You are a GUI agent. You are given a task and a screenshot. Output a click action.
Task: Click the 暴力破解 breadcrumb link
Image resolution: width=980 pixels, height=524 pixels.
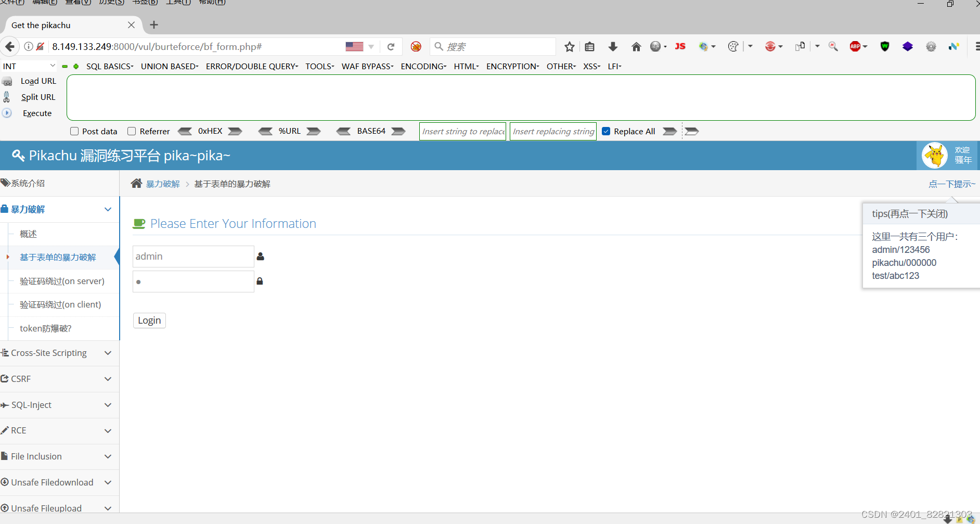(163, 184)
